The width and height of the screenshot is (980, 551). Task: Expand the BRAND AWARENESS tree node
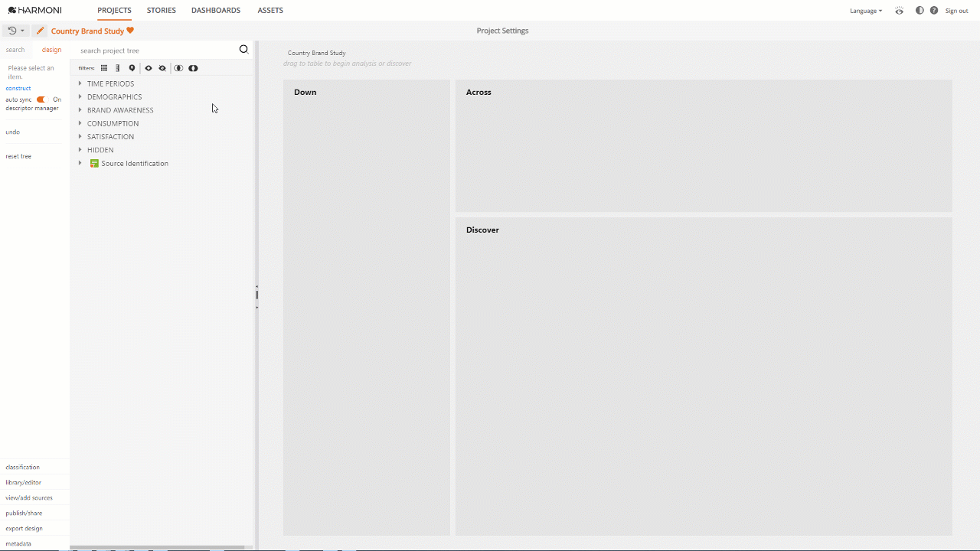coord(80,110)
